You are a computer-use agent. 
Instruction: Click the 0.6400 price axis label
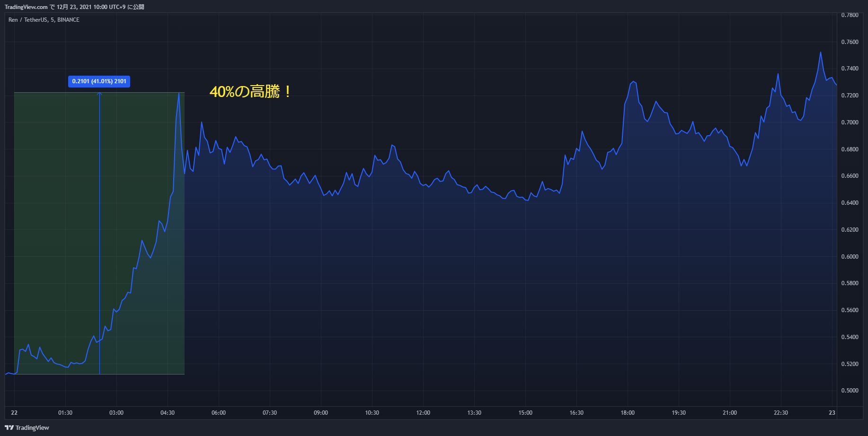[x=850, y=203]
